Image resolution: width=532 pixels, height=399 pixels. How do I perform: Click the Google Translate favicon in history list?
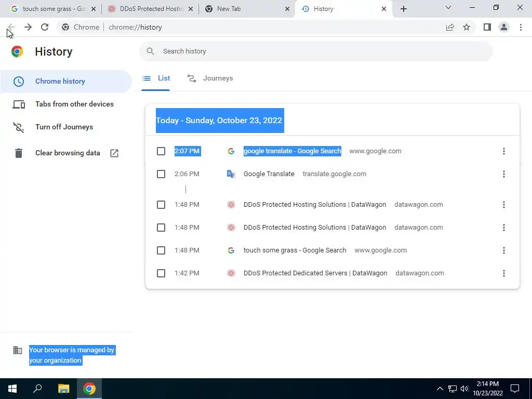point(231,174)
